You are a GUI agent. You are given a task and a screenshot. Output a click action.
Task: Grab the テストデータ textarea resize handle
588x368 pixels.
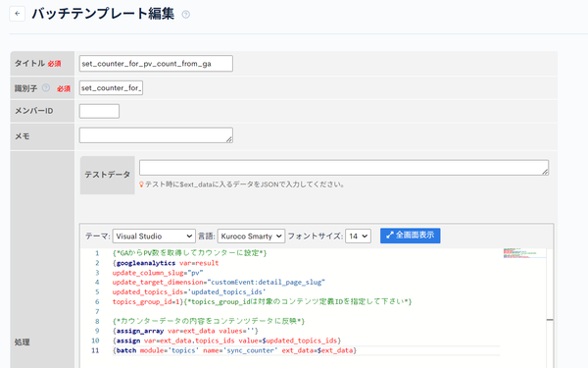[545, 172]
